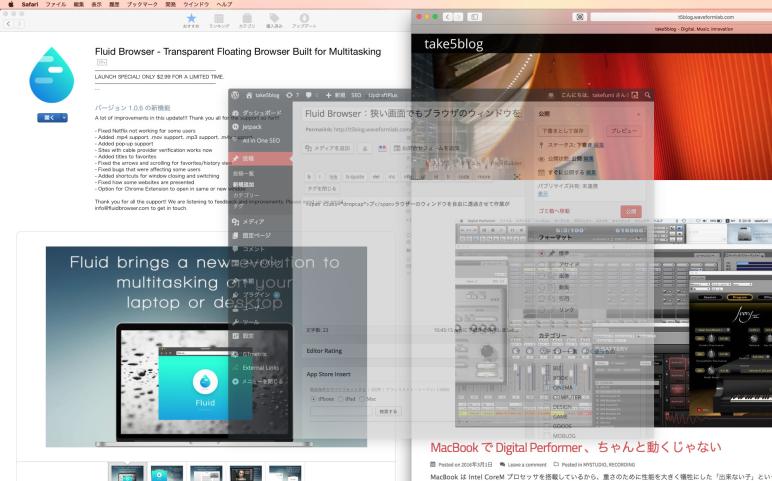Check the GAME category checkbox
The width and height of the screenshot is (772, 481).
point(548,417)
